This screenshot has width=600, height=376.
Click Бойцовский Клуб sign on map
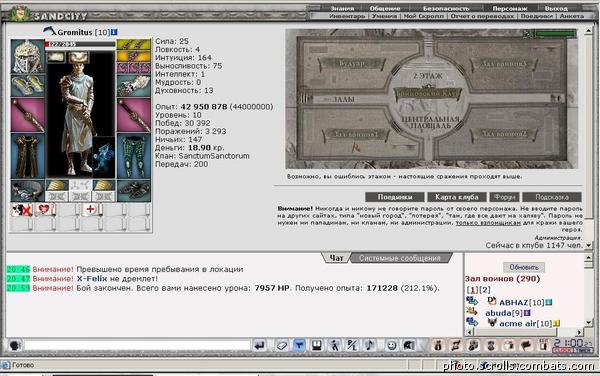[x=428, y=93]
